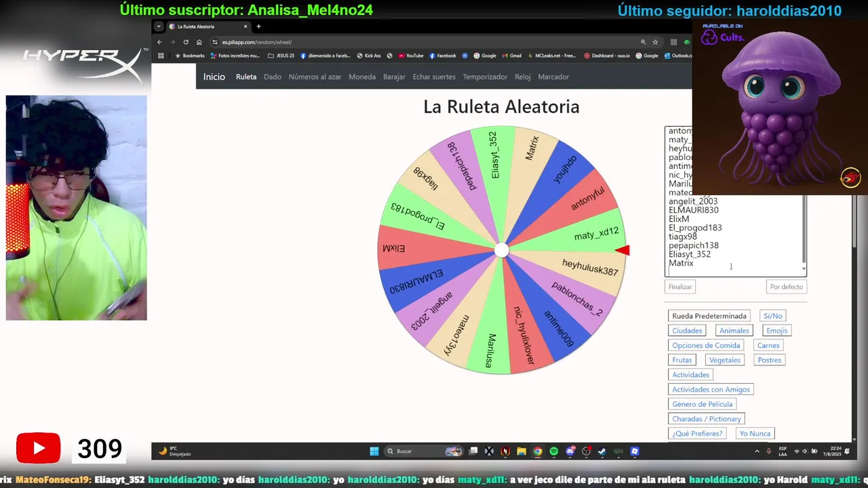Screen dimensions: 868x488
Task: Open the volume icon in system tray
Action: pyautogui.click(x=804, y=451)
